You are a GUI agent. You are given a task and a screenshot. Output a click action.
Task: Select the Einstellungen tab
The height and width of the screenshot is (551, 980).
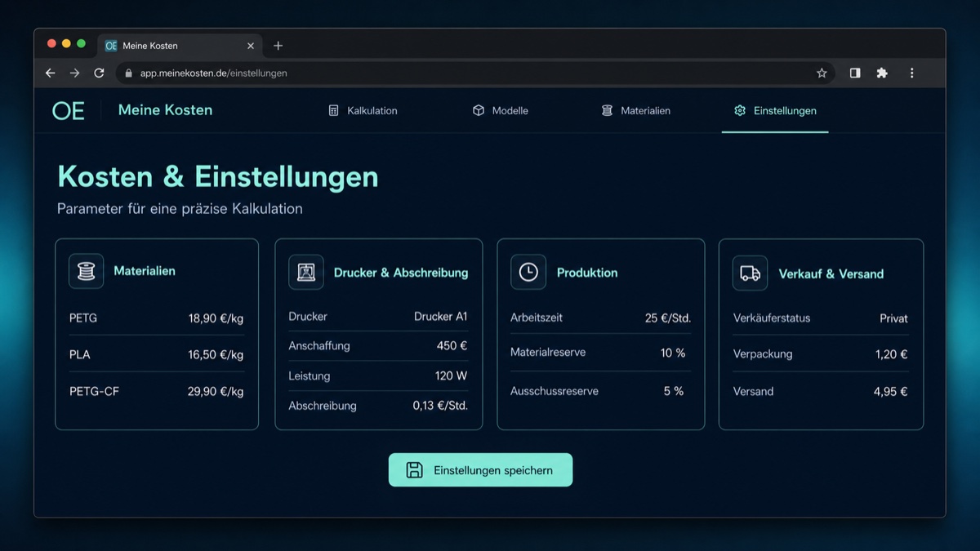pyautogui.click(x=775, y=110)
